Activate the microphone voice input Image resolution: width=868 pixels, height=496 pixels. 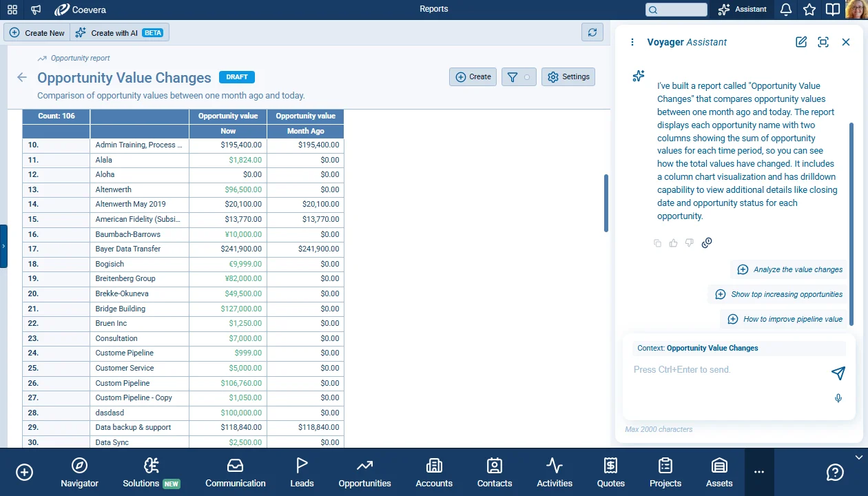click(x=838, y=398)
